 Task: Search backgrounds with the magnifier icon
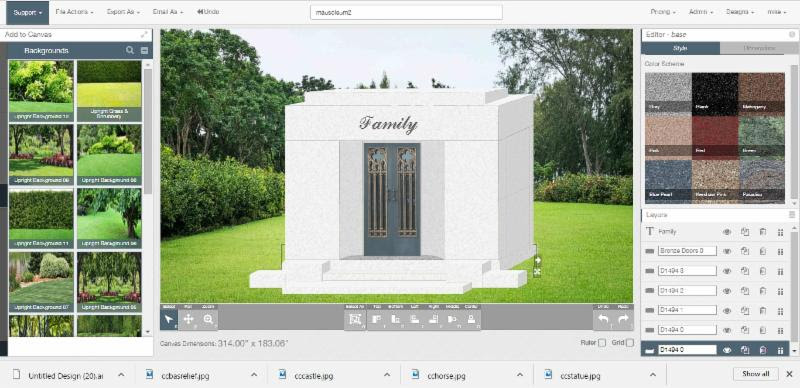click(130, 50)
